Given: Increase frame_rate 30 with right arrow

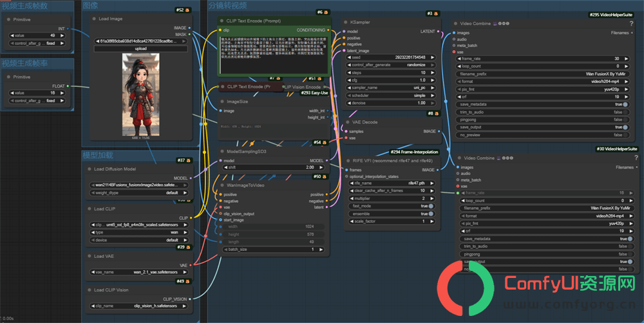Looking at the screenshot, I should click(626, 59).
